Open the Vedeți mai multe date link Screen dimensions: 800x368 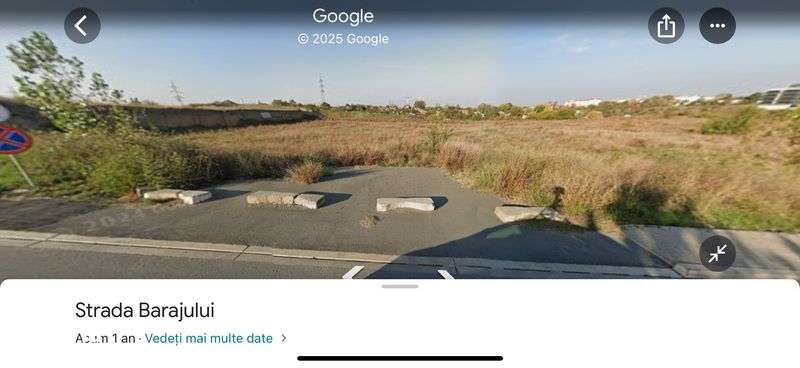209,338
